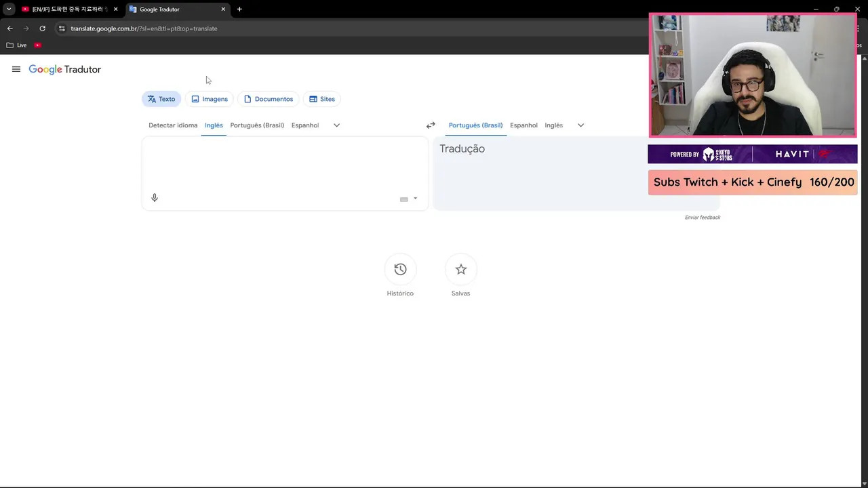Screen dimensions: 868x488
Task: Open the virtual keyboard input tool
Action: pos(404,199)
